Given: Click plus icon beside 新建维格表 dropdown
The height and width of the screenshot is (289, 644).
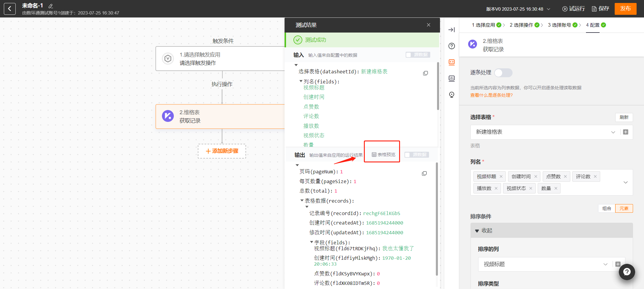Looking at the screenshot, I should (626, 132).
